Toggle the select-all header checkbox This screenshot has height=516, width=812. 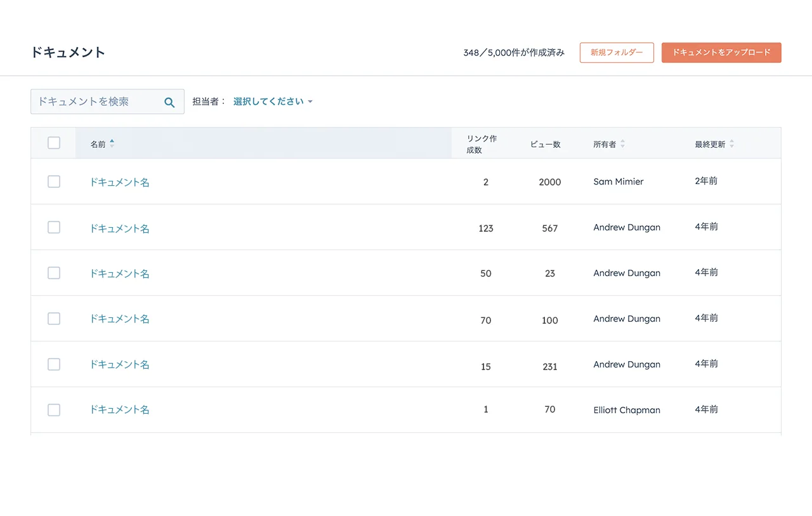[x=54, y=143]
